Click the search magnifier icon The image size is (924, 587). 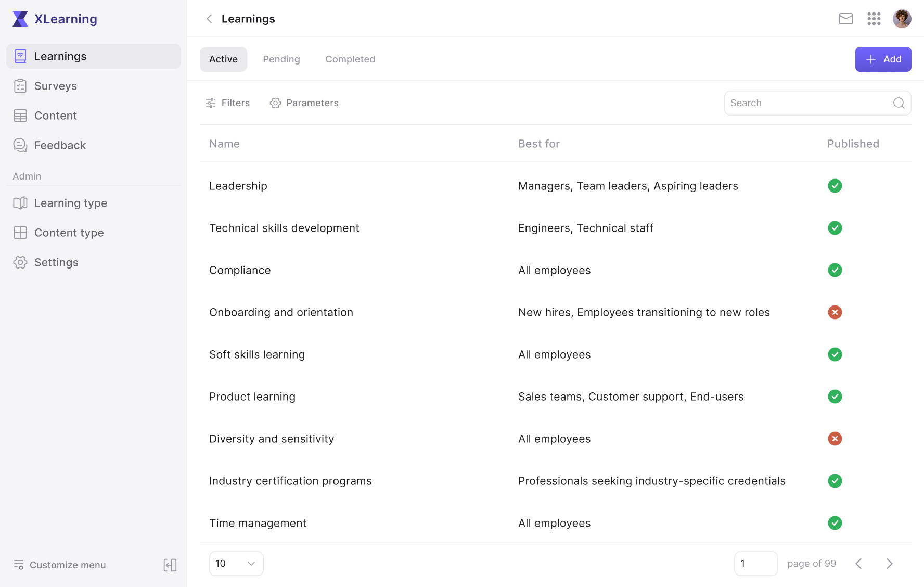899,103
